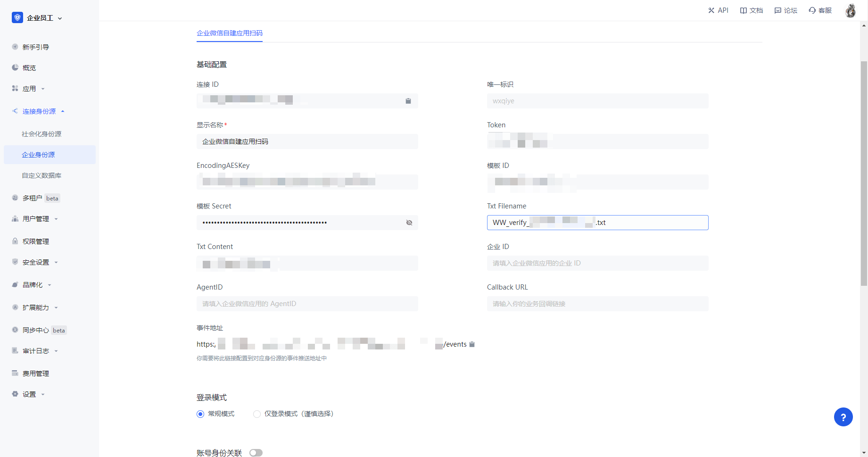Open the API link in header
This screenshot has width=868, height=457.
coord(718,10)
